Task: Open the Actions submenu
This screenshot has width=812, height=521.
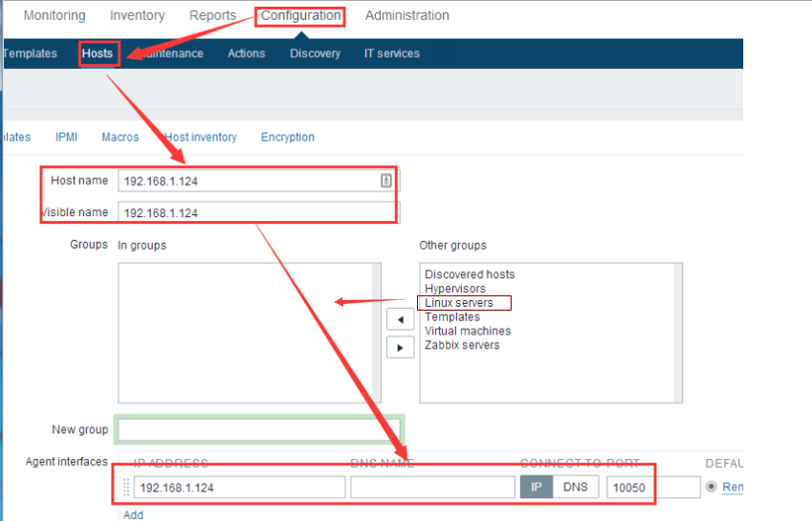Action: (247, 54)
